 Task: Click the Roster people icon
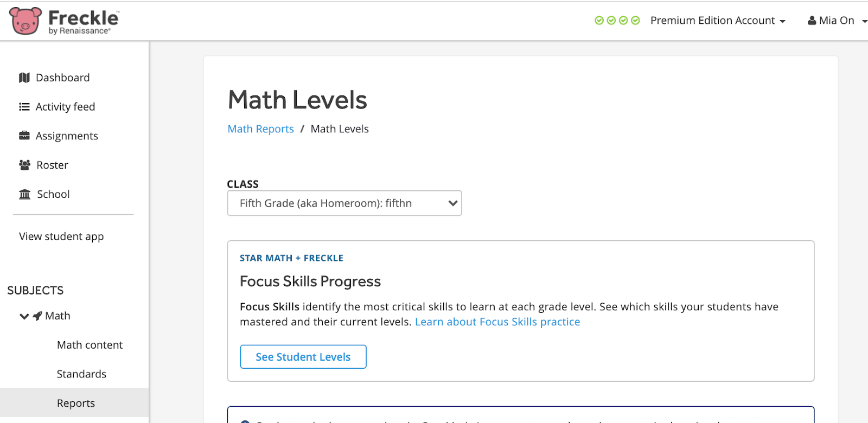click(x=25, y=165)
